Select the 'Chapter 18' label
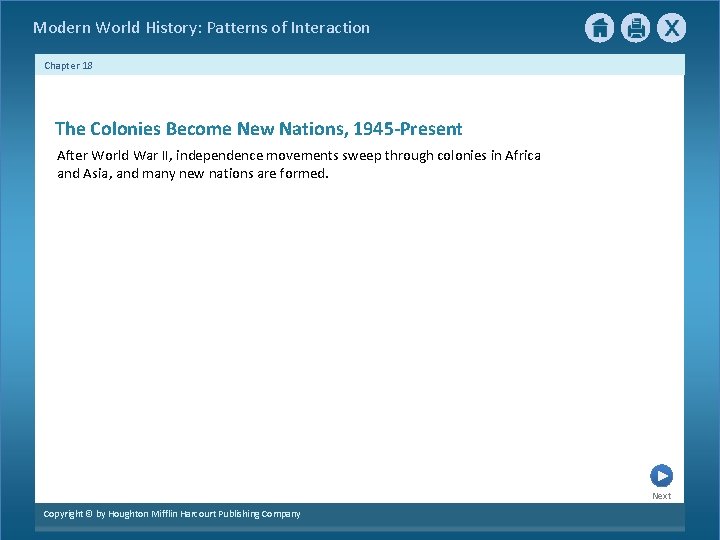720x540 pixels. (68, 66)
